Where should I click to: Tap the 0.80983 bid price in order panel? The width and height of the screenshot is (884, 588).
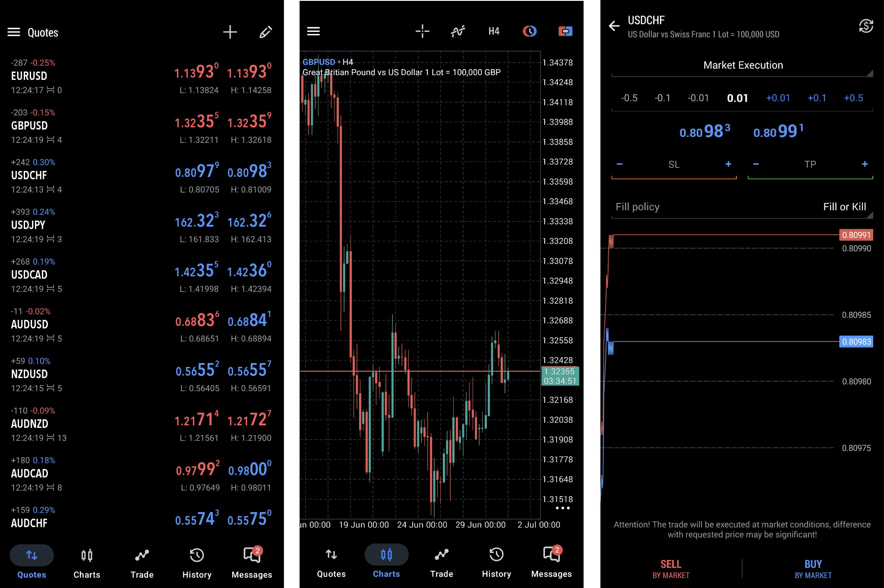(x=705, y=131)
